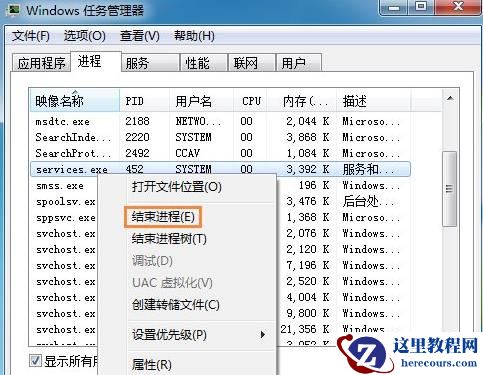Click memory value 3,392 K

(x=308, y=169)
